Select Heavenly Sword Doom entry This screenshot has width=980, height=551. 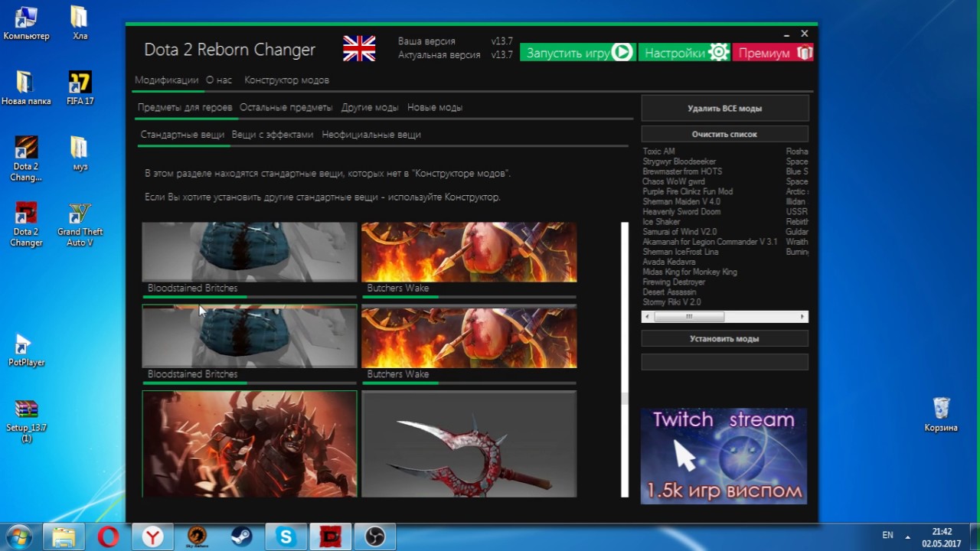(681, 211)
